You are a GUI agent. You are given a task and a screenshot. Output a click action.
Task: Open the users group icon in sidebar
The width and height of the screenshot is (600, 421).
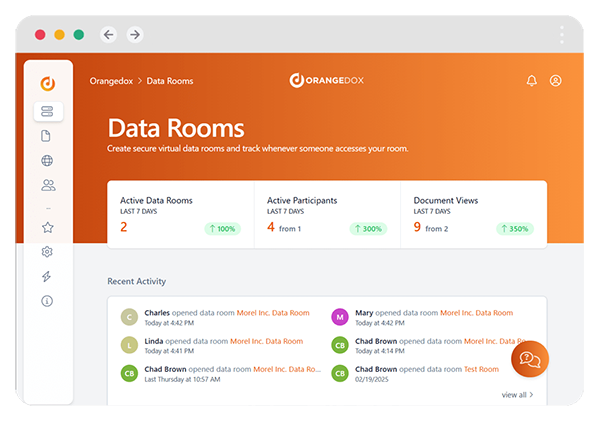pos(48,185)
